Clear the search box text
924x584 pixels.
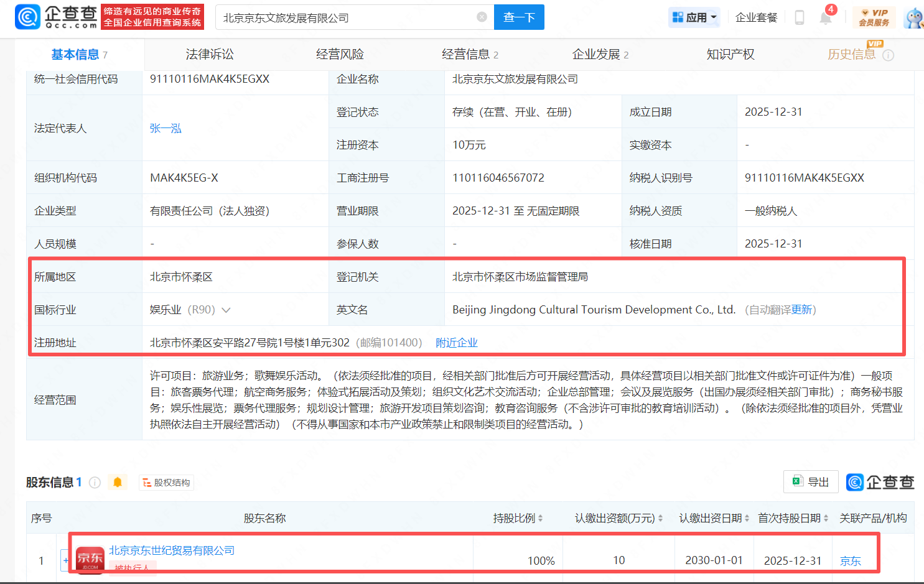[x=482, y=17]
